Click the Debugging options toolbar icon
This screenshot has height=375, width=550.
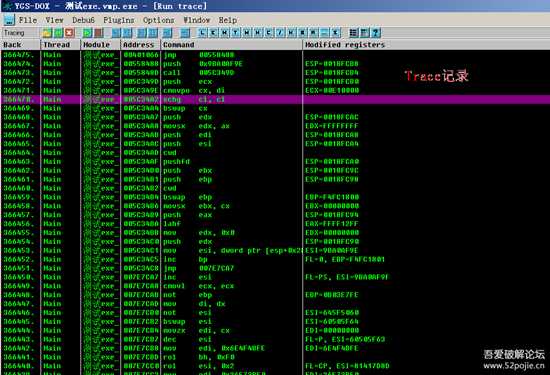coord(354,33)
